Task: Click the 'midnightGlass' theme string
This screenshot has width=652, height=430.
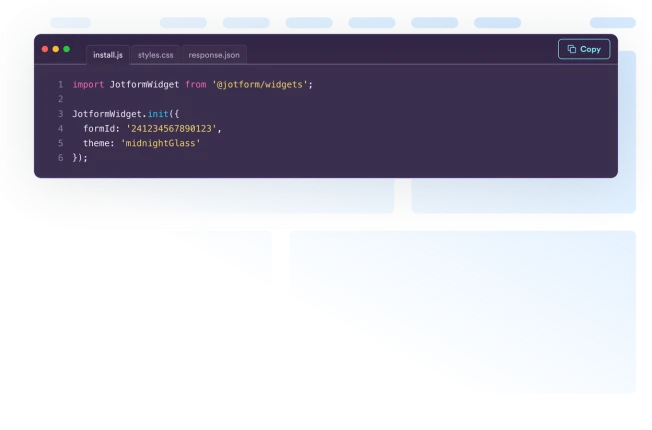Action: [161, 143]
